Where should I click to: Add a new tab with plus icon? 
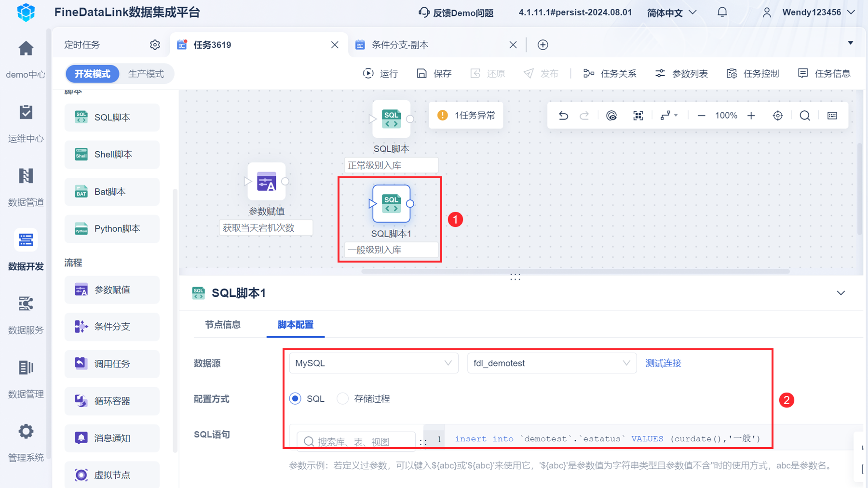[543, 45]
